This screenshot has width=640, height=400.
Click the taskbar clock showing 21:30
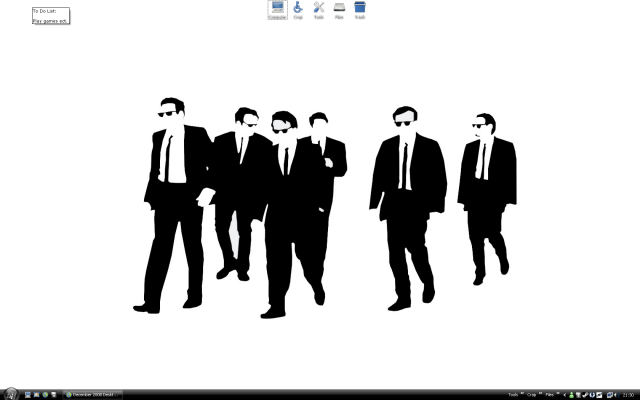pyautogui.click(x=628, y=395)
